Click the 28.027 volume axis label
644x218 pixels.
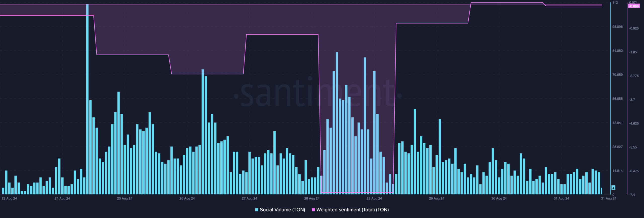coord(618,147)
